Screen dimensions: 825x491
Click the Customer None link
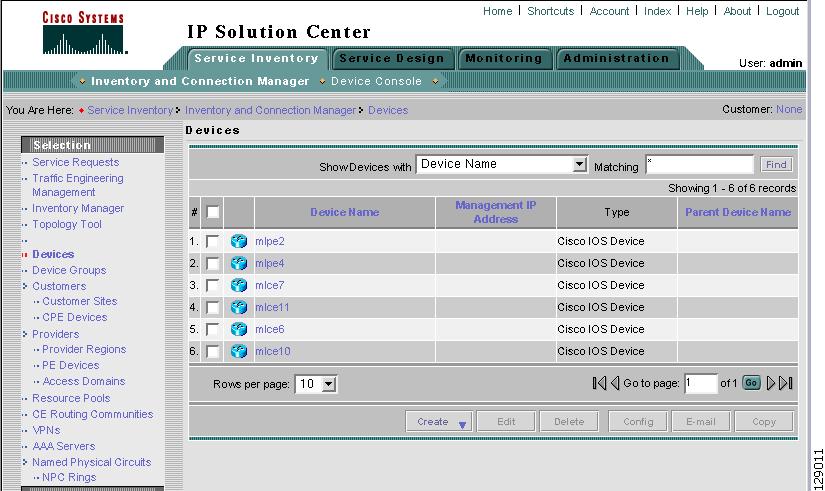789,109
